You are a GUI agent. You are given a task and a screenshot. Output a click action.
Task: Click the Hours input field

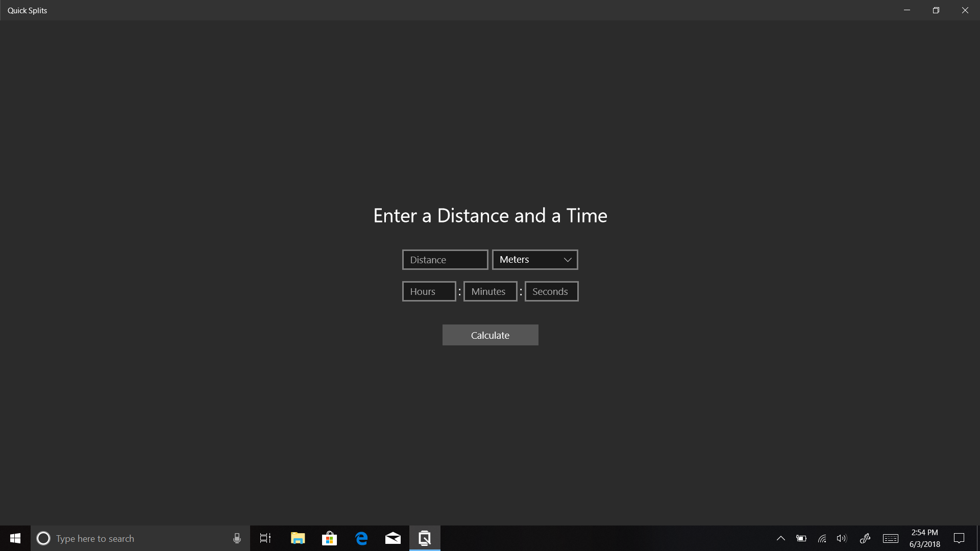(x=429, y=291)
